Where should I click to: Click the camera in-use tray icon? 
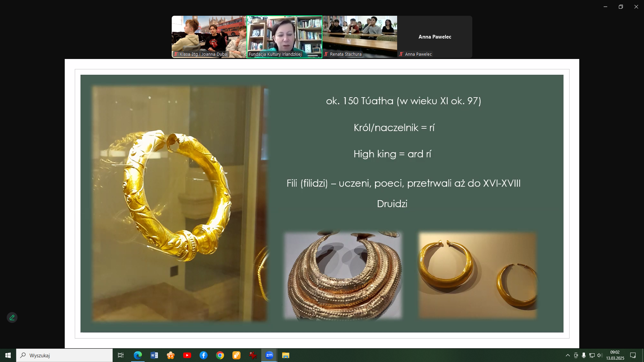coord(576,355)
